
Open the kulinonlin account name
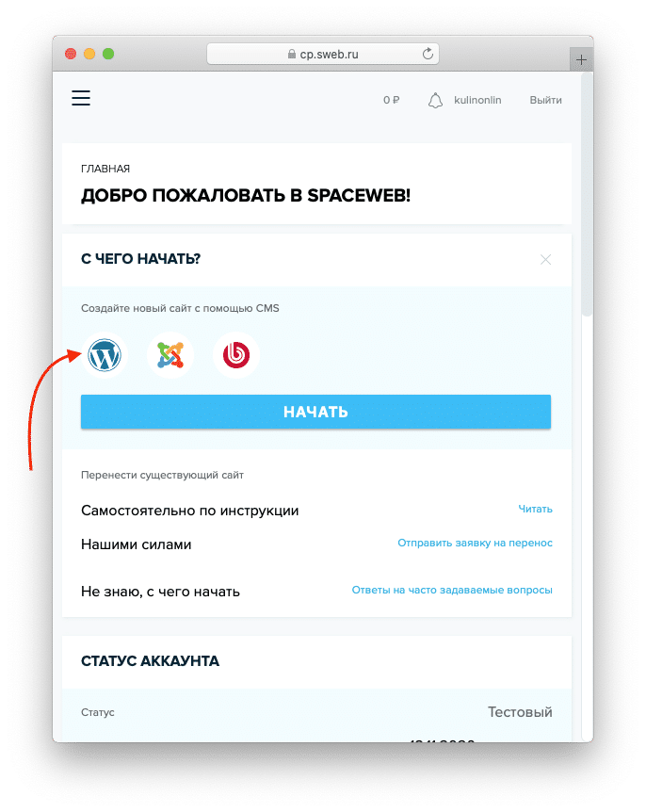477,100
